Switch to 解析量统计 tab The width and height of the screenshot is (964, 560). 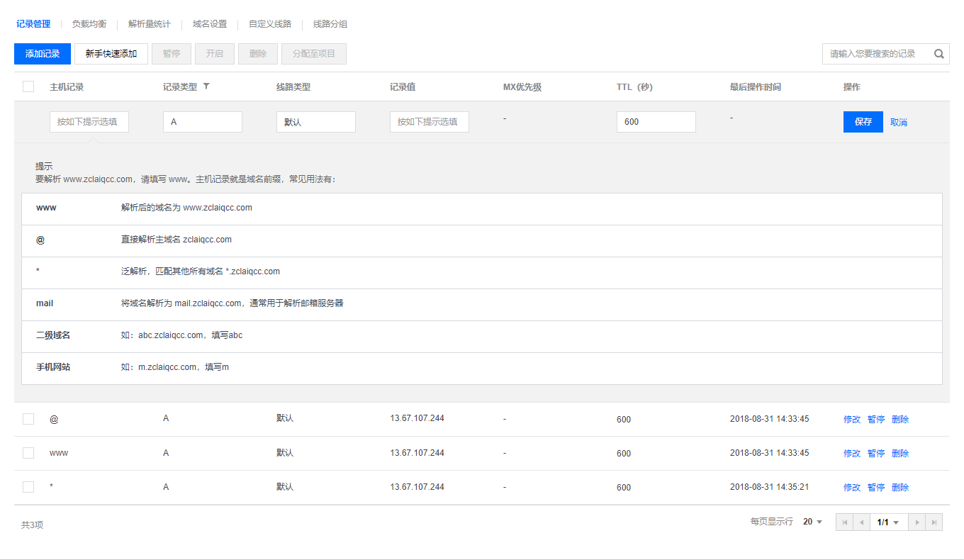tap(150, 24)
